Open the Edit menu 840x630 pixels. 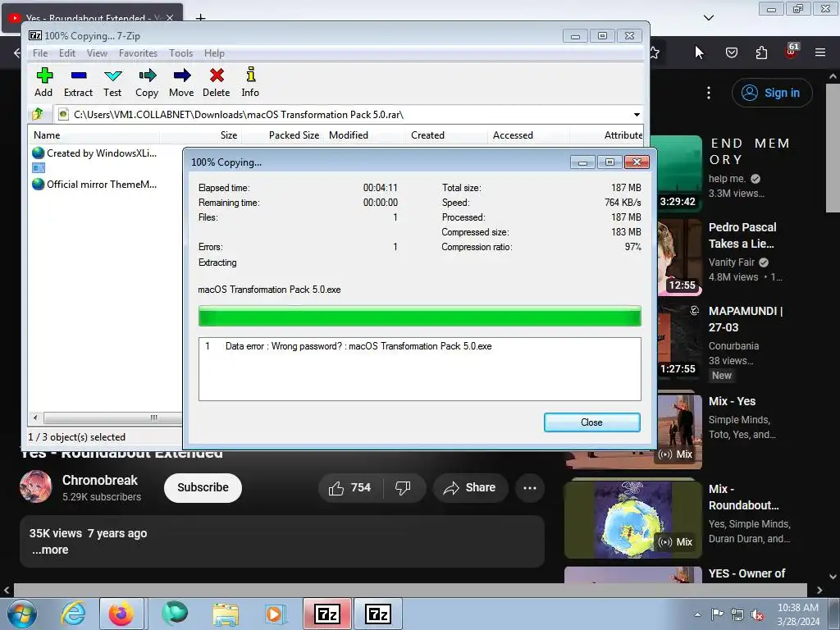[67, 53]
